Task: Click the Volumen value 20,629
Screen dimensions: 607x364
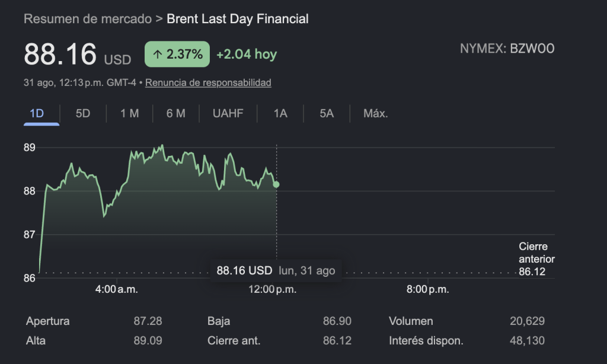Action: pos(527,321)
